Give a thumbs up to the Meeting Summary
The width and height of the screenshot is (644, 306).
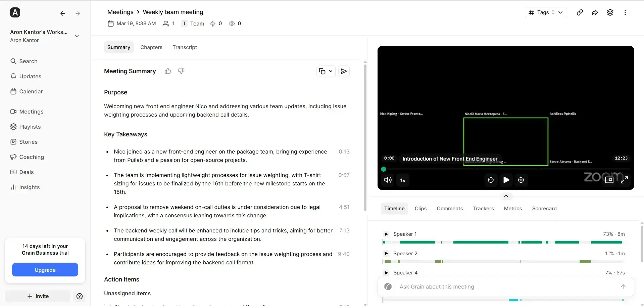point(167,71)
